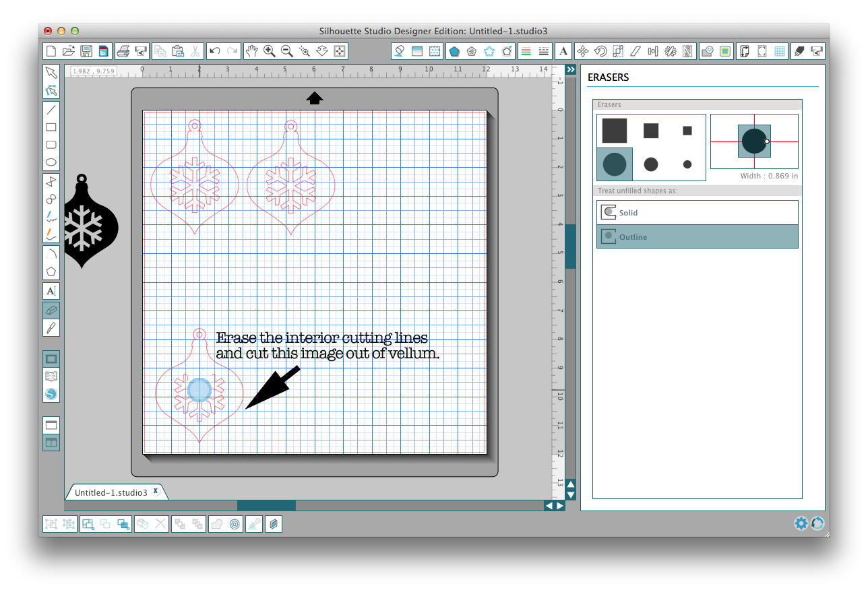Open the Text Style panel (A icon)
This screenshot has height=590, width=868.
[x=564, y=51]
